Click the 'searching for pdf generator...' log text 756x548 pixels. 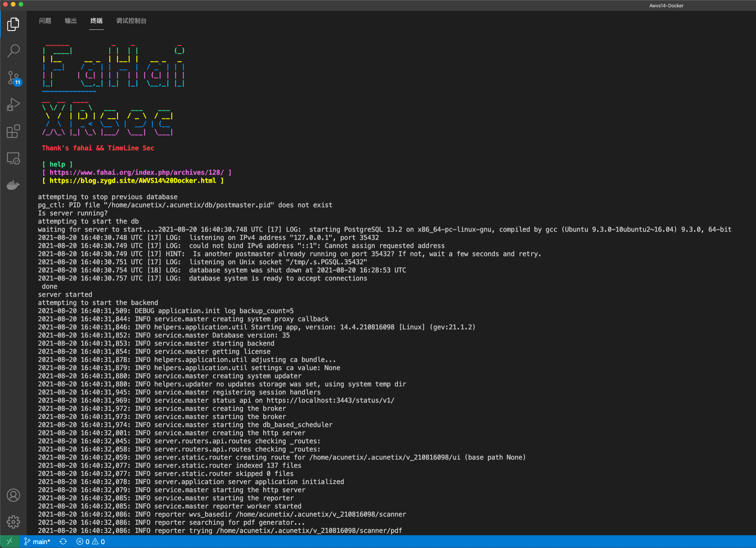point(247,522)
